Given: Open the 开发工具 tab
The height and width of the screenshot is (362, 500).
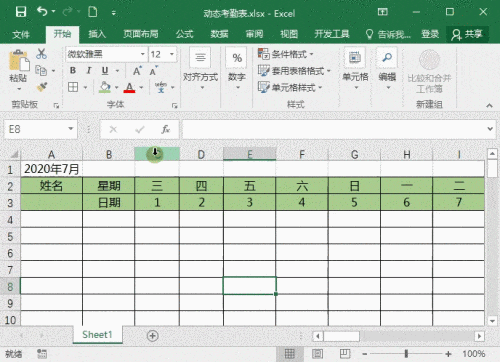Looking at the screenshot, I should 332,34.
